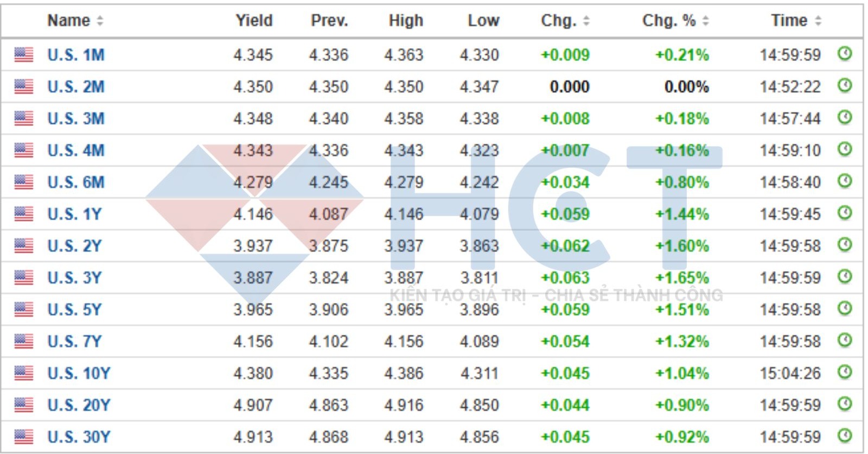Open the U.S. 30Y bond link
Viewport: 868px width, 454px height.
coord(79,437)
